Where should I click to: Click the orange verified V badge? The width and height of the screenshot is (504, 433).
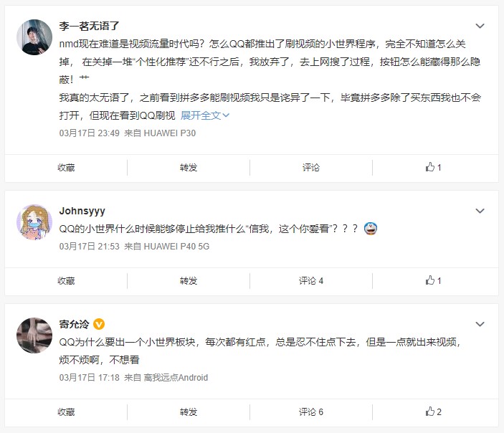coord(99,324)
